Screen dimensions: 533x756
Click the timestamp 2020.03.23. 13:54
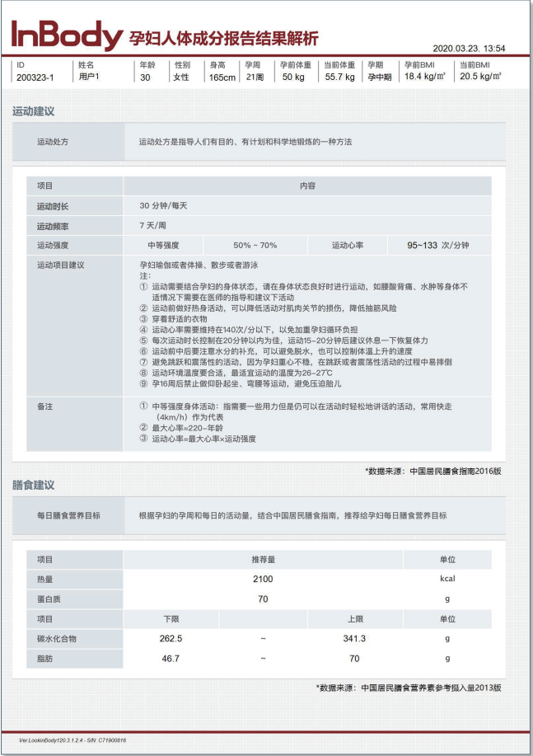point(469,48)
